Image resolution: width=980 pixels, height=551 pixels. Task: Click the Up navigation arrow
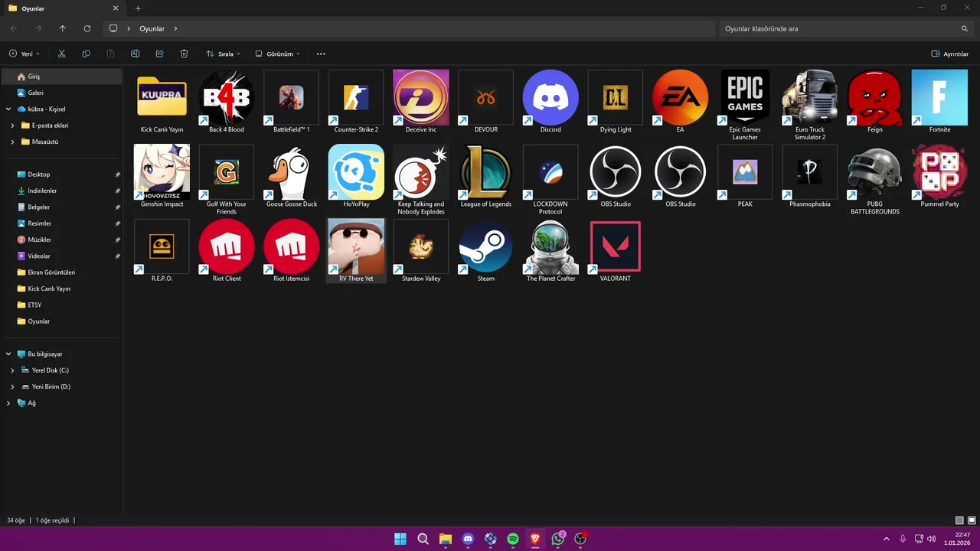(63, 28)
